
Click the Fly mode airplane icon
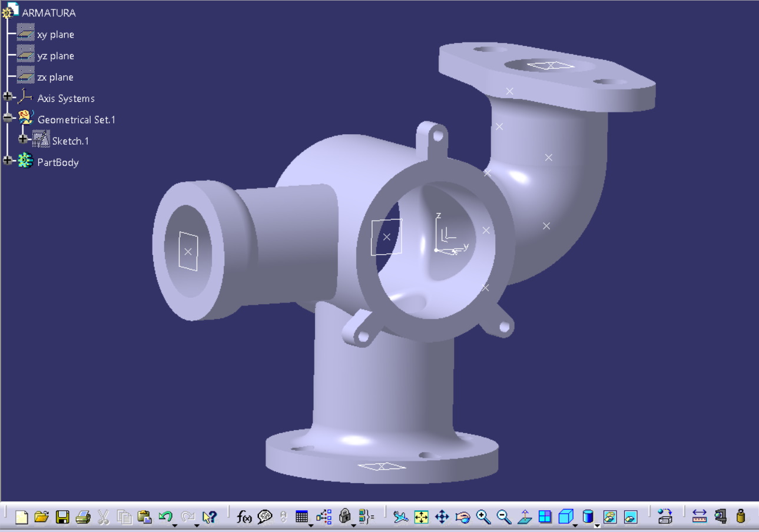click(401, 517)
